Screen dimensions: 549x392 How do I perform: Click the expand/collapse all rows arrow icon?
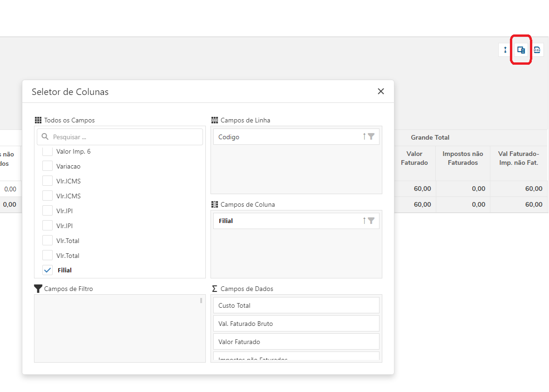point(505,50)
